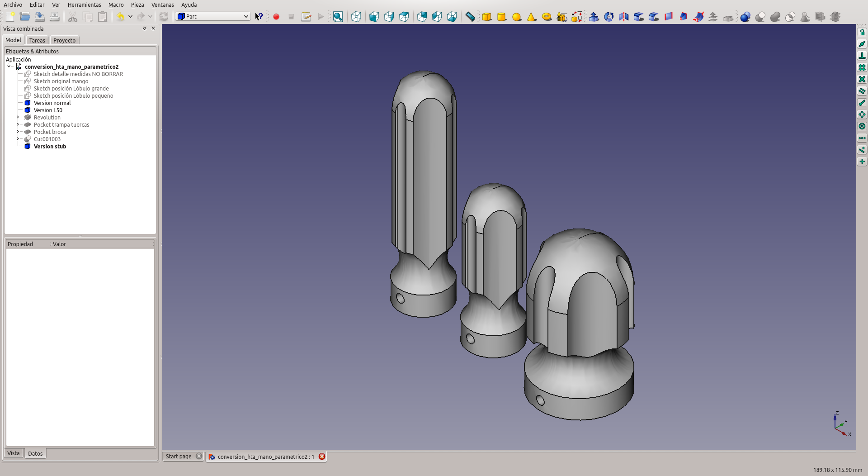The width and height of the screenshot is (868, 476).
Task: Select the Sweep tool
Action: point(698,17)
